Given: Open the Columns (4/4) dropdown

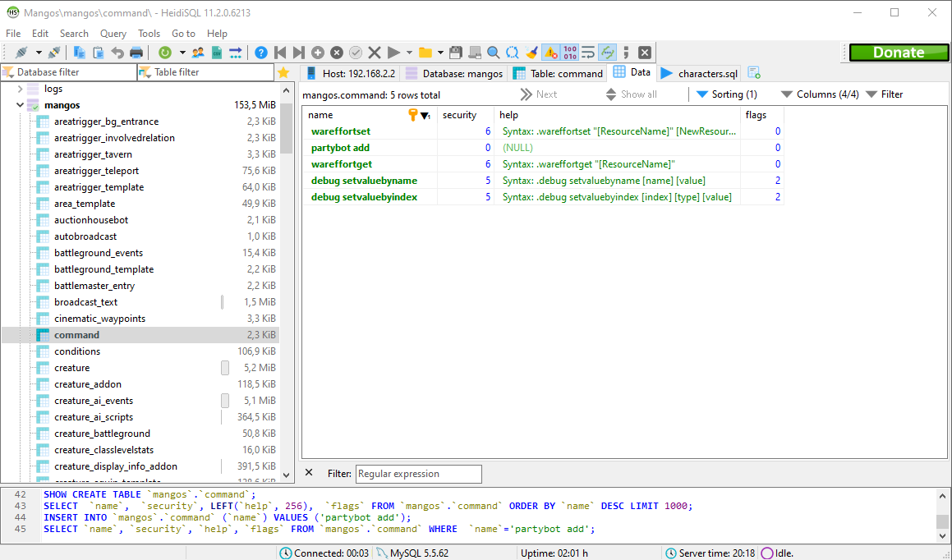Looking at the screenshot, I should (820, 94).
